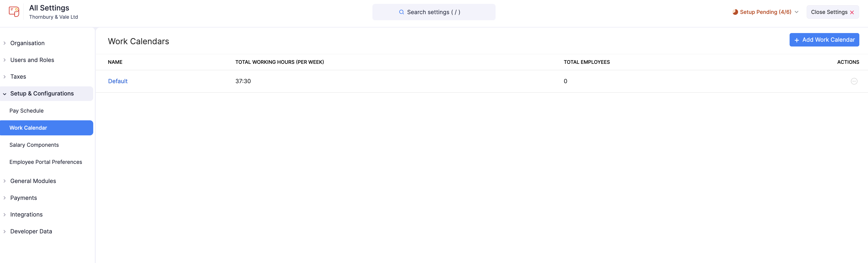Click the NAME column header

pos(115,62)
